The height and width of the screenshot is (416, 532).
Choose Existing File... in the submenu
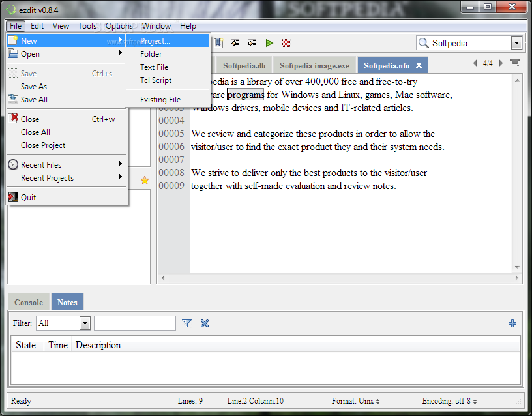168,99
